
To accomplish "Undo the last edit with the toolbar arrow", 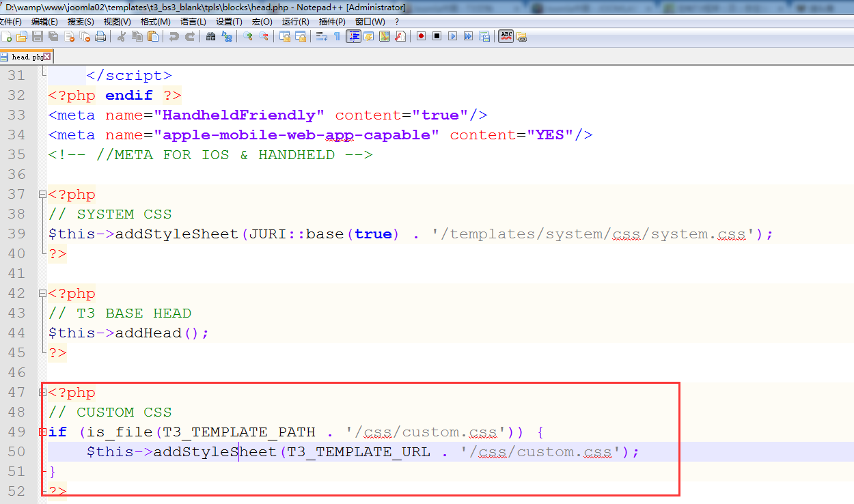I will click(174, 36).
